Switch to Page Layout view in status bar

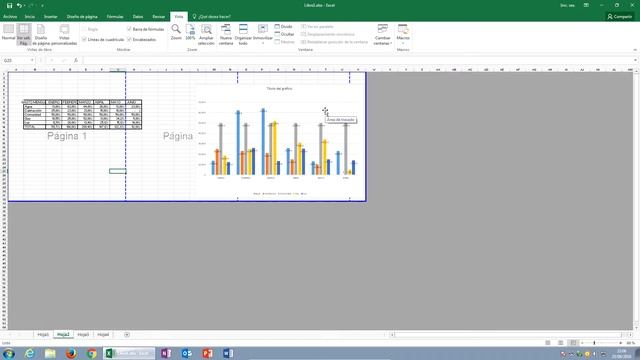coord(560,343)
